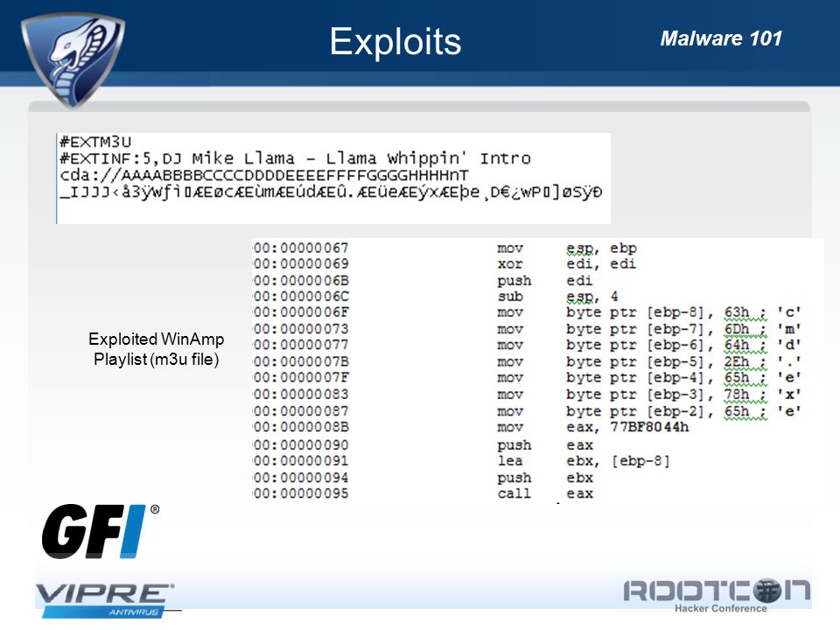Click address "00:0000006C"
Screen dimensions: 840x630
[x=301, y=297]
